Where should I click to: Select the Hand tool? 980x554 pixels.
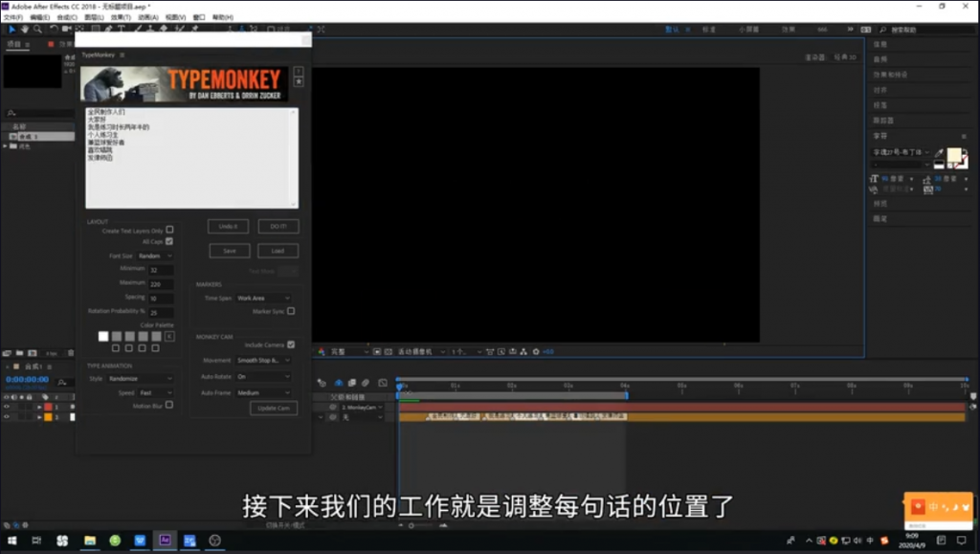(x=24, y=29)
